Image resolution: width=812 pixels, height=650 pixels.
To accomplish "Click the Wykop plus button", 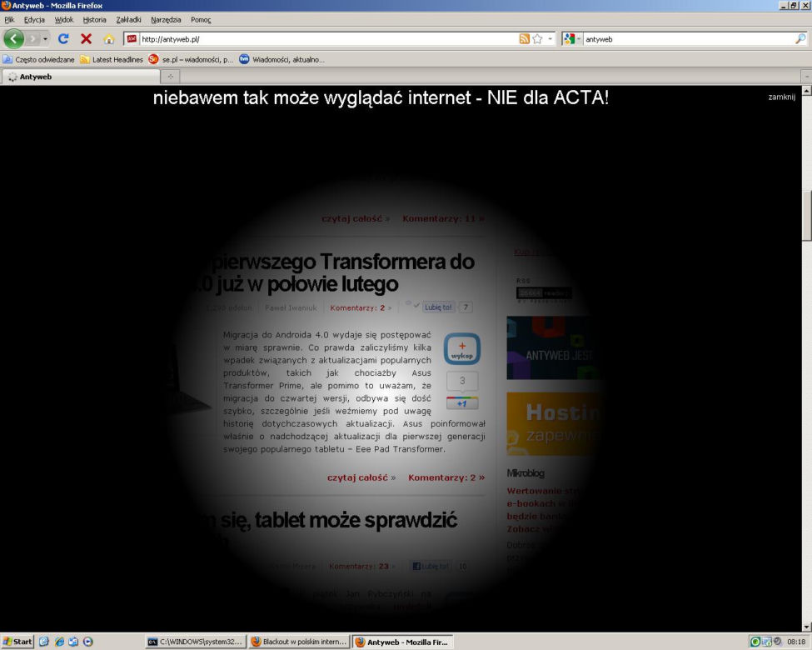I will (462, 349).
